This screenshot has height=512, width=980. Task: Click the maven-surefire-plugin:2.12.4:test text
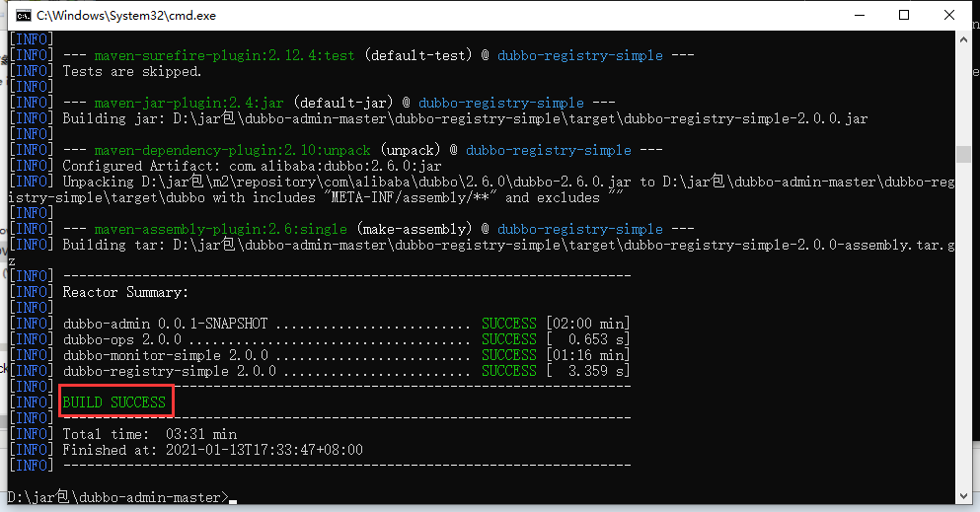224,55
